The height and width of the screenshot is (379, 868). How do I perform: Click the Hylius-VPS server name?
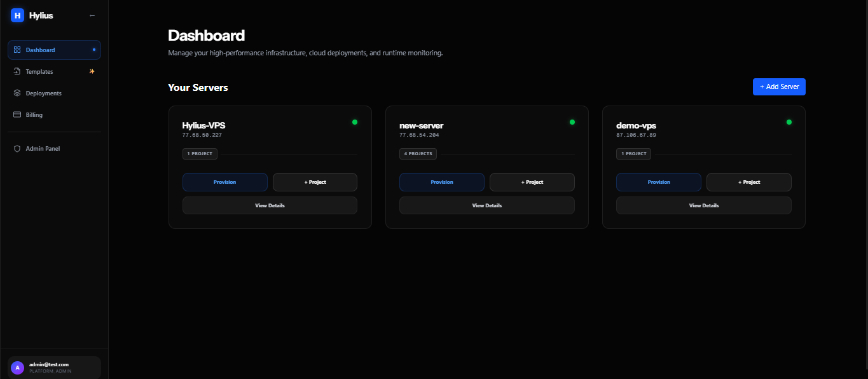(x=203, y=125)
